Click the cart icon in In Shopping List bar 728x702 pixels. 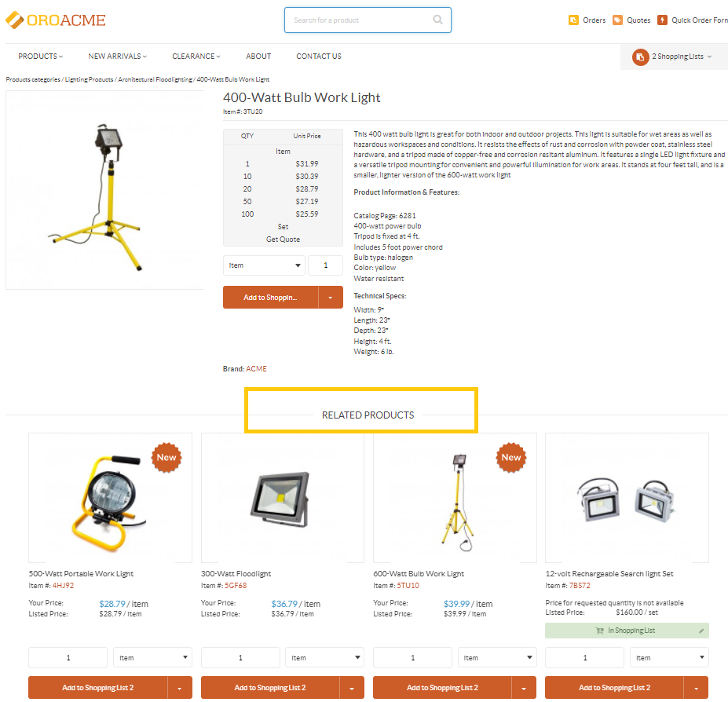click(x=599, y=631)
